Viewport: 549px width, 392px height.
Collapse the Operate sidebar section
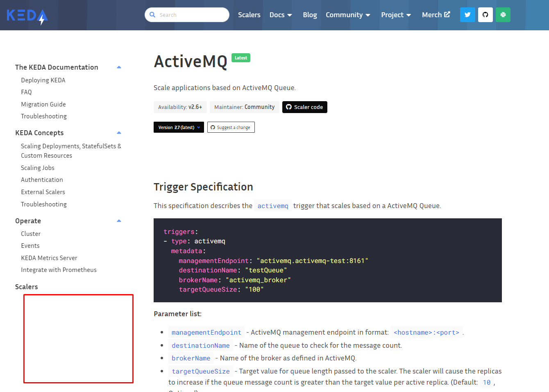coord(119,220)
